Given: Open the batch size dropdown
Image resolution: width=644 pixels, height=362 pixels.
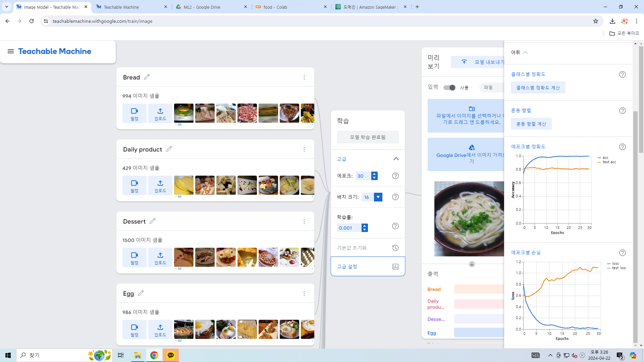Looking at the screenshot, I should (378, 197).
